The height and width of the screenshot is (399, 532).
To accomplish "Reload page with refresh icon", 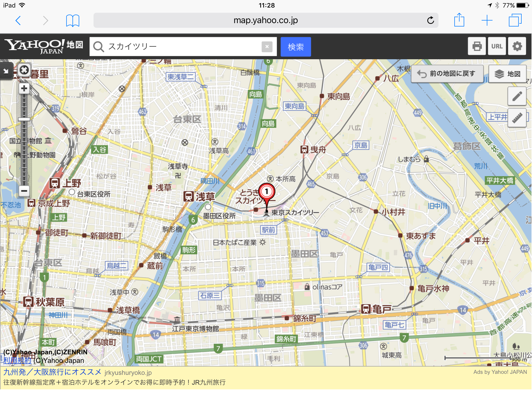I will coord(430,20).
